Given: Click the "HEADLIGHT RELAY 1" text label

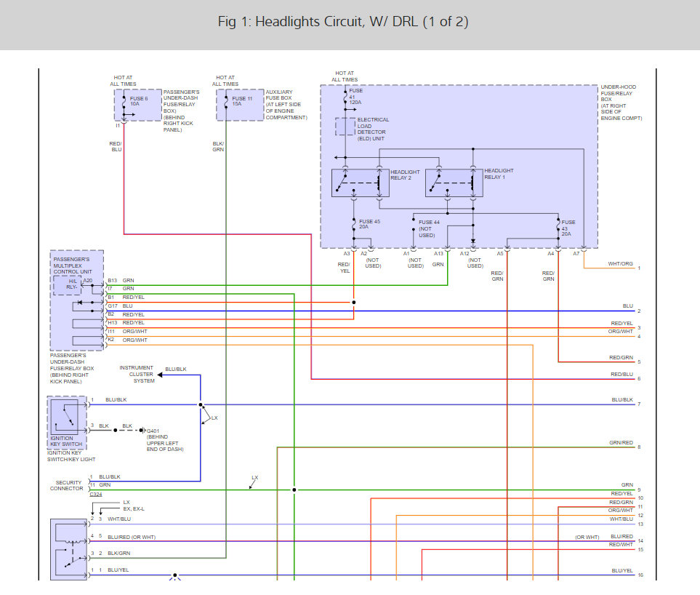Looking at the screenshot, I should pyautogui.click(x=499, y=174).
